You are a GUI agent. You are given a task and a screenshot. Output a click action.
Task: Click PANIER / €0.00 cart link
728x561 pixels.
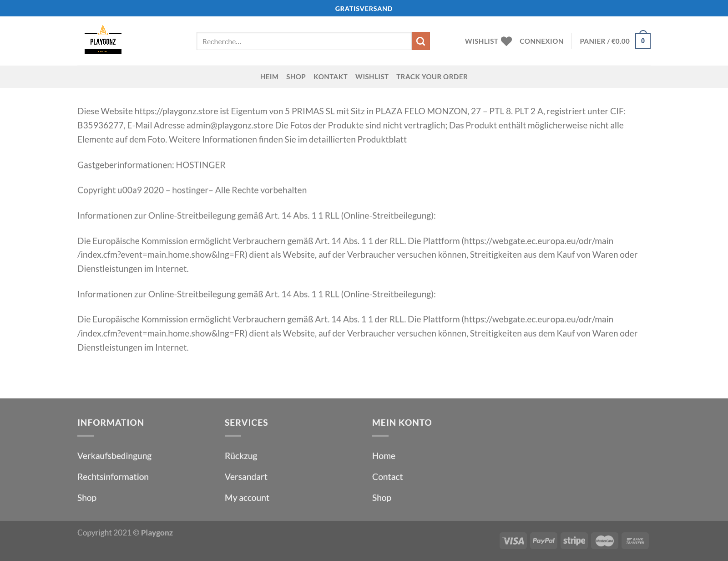click(x=605, y=41)
